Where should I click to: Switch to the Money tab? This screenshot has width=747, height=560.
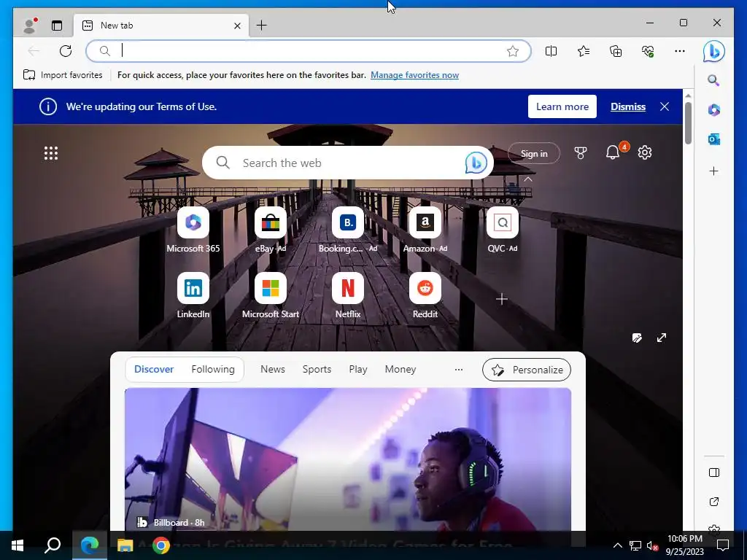[400, 369]
